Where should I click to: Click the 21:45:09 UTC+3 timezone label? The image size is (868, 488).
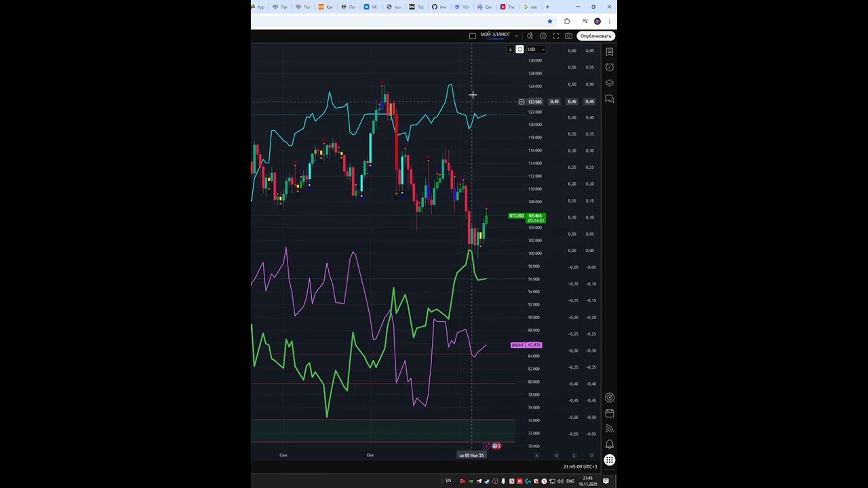pos(580,467)
